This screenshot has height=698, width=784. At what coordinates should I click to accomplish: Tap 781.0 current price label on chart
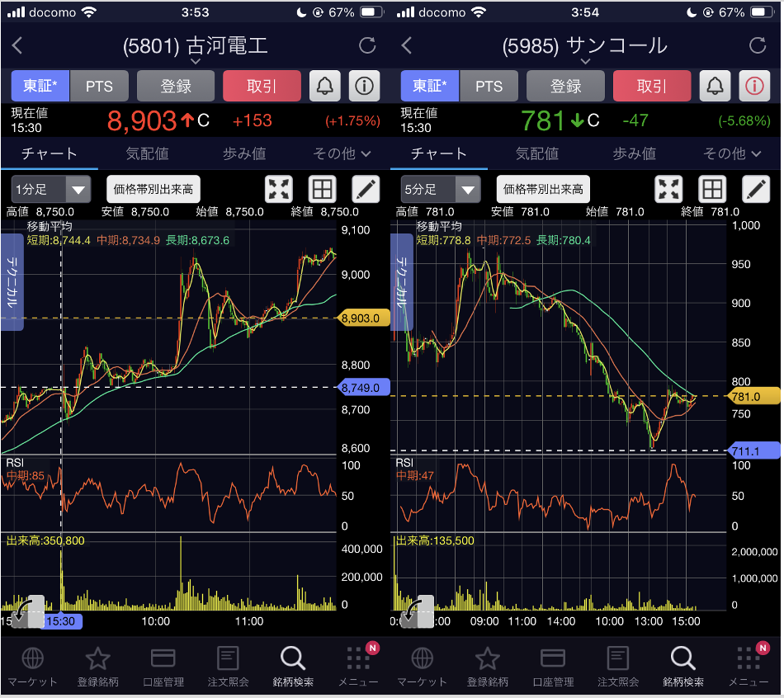753,397
